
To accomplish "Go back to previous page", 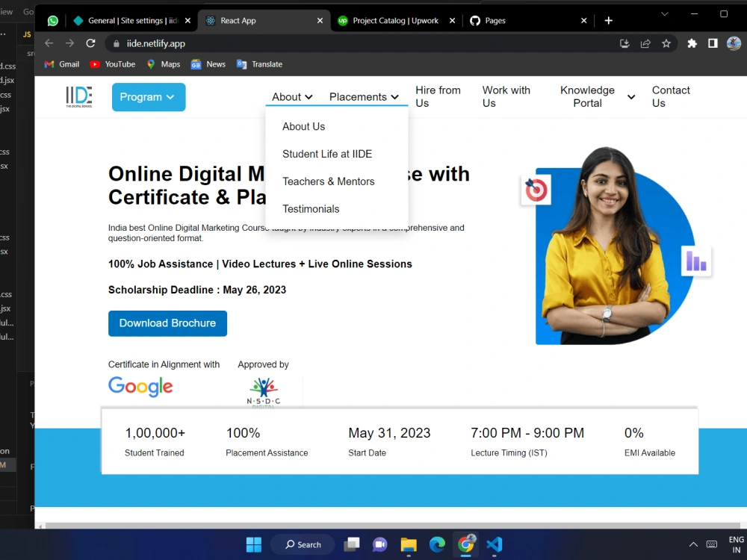I will point(49,43).
